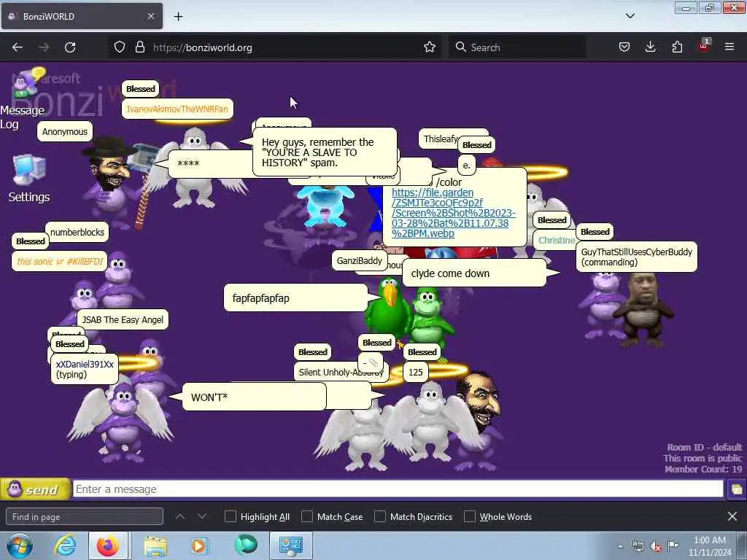Close the find bar with the X
747x560 pixels.
click(732, 516)
